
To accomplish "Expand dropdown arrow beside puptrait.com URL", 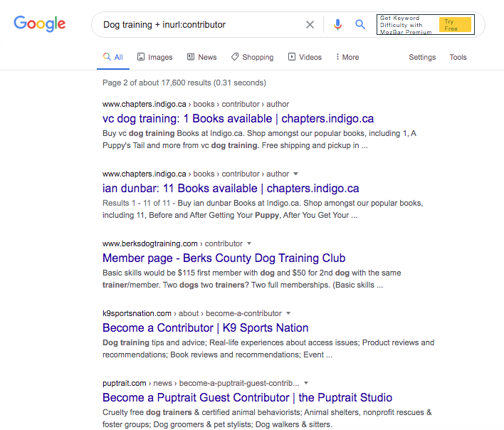I will (306, 383).
